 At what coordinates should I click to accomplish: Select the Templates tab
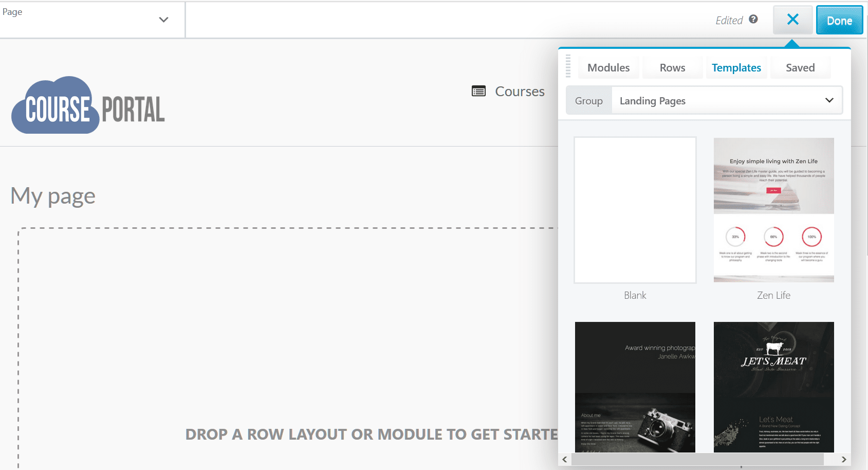coord(736,67)
